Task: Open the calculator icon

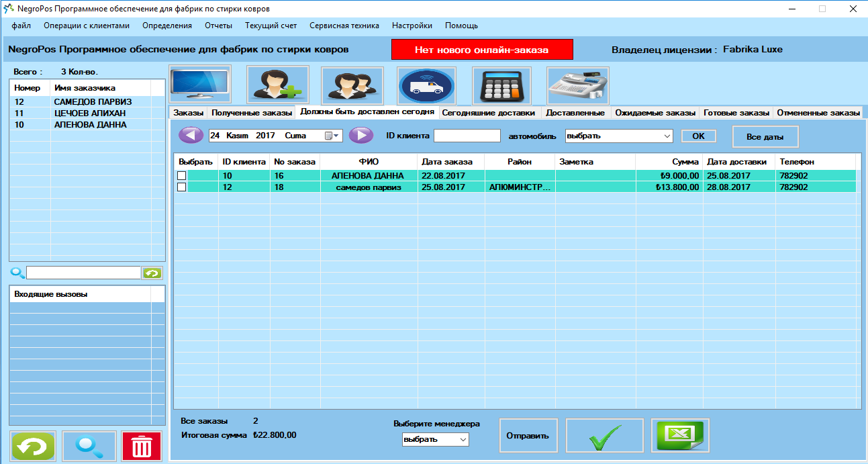Action: tap(502, 85)
